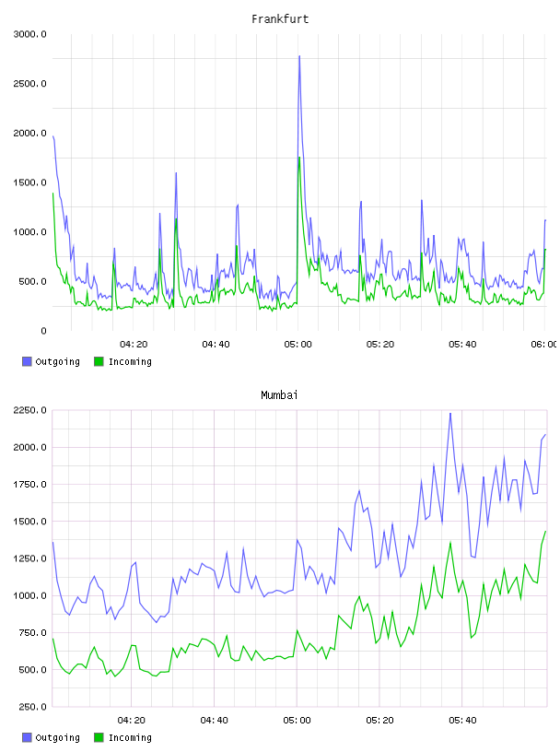This screenshot has height=752, width=560.
Task: Click the 0 y-axis label in Frankfurt
Action: click(x=43, y=331)
